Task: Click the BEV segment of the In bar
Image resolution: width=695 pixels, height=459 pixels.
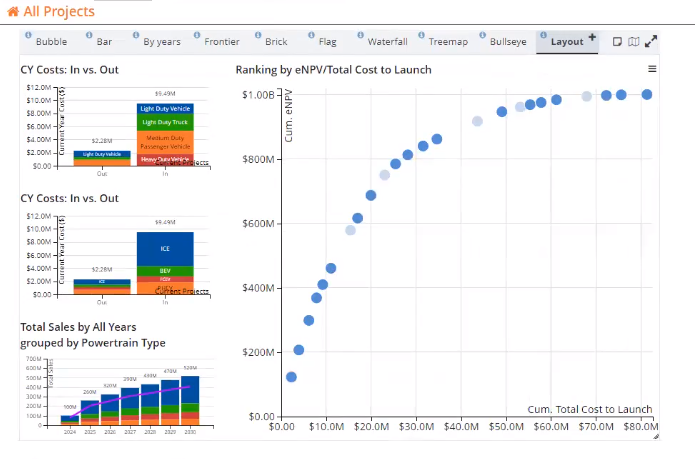Action: point(165,271)
